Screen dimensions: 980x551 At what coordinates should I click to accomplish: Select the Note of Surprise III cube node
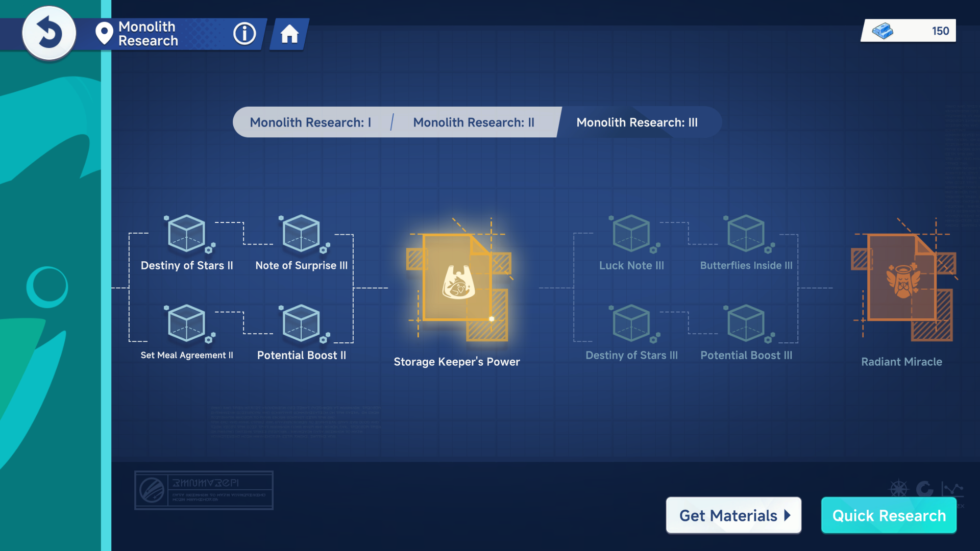(x=301, y=234)
